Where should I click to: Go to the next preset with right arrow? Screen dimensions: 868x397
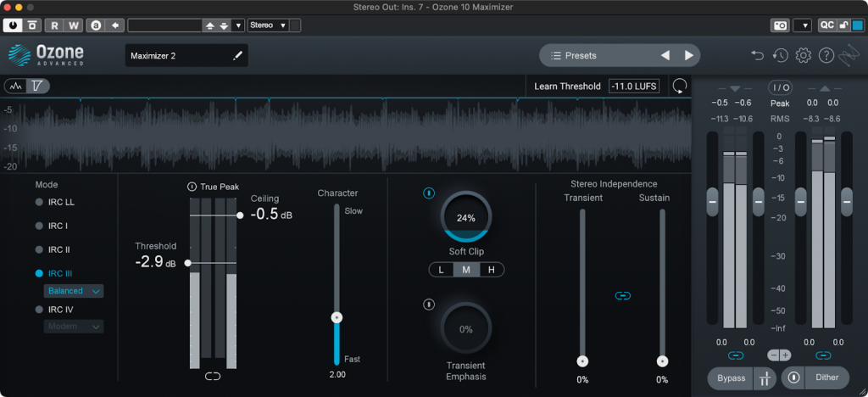tap(688, 55)
